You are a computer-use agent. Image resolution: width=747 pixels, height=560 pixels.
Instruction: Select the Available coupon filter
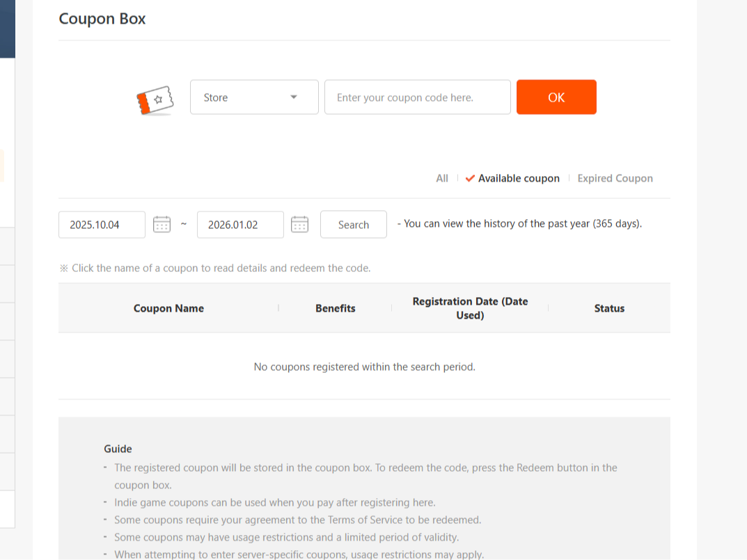(x=518, y=178)
